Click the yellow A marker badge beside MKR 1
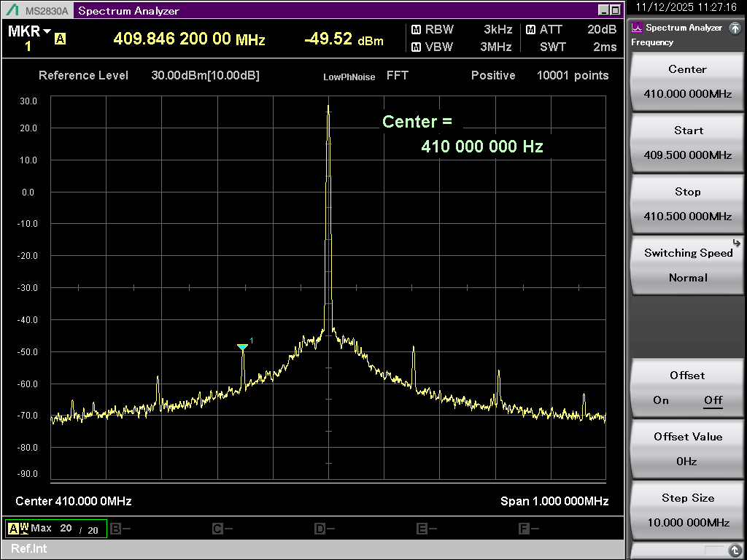Image resolution: width=747 pixels, height=560 pixels. coord(61,37)
